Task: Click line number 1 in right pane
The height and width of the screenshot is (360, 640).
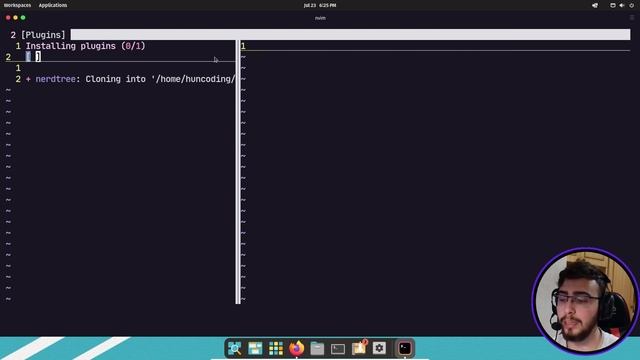Action: point(243,46)
